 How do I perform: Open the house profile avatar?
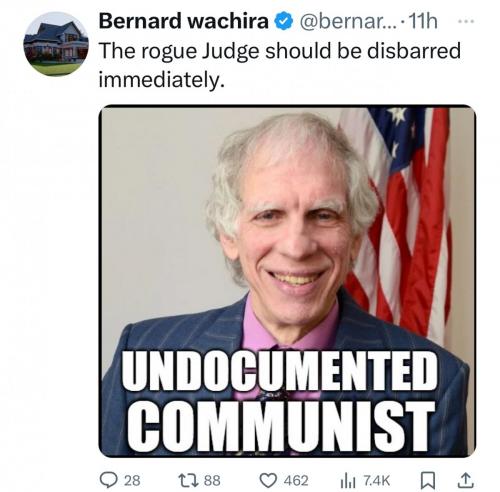tap(56, 44)
